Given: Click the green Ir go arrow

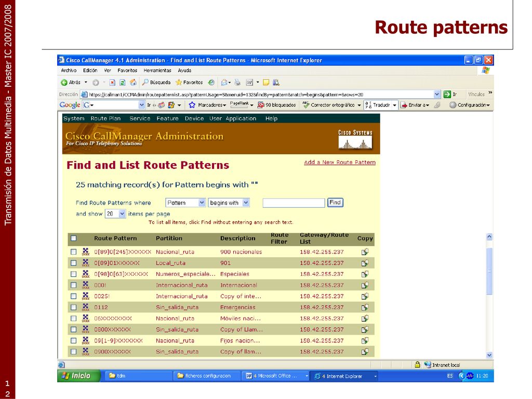Looking at the screenshot, I should [x=447, y=95].
